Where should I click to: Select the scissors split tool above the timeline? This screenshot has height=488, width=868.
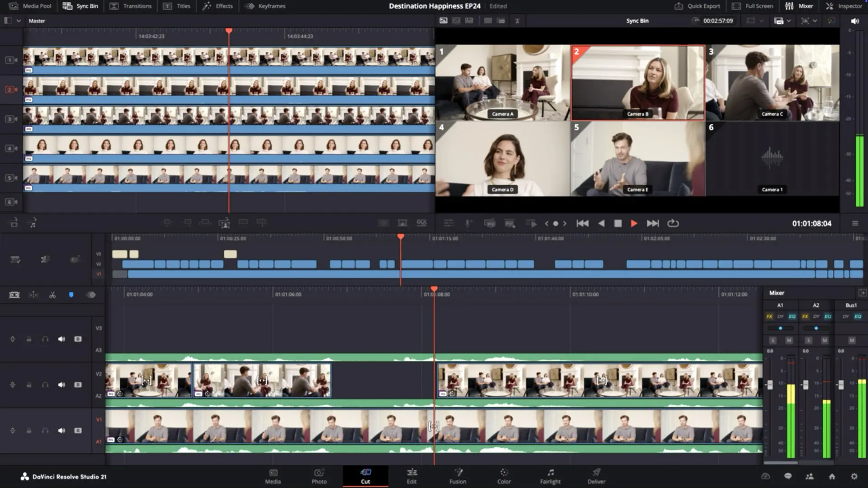click(52, 295)
